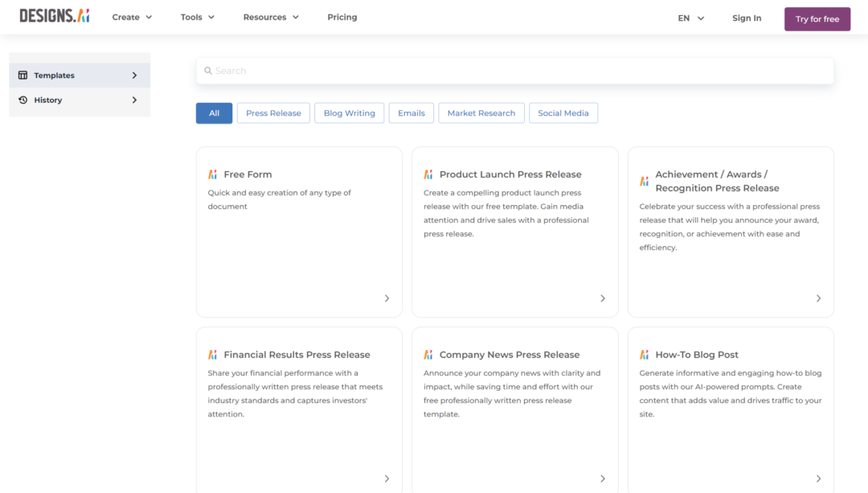868x493 pixels.
Task: Open Product Launch Press Release via its arrow icon
Action: coord(603,298)
